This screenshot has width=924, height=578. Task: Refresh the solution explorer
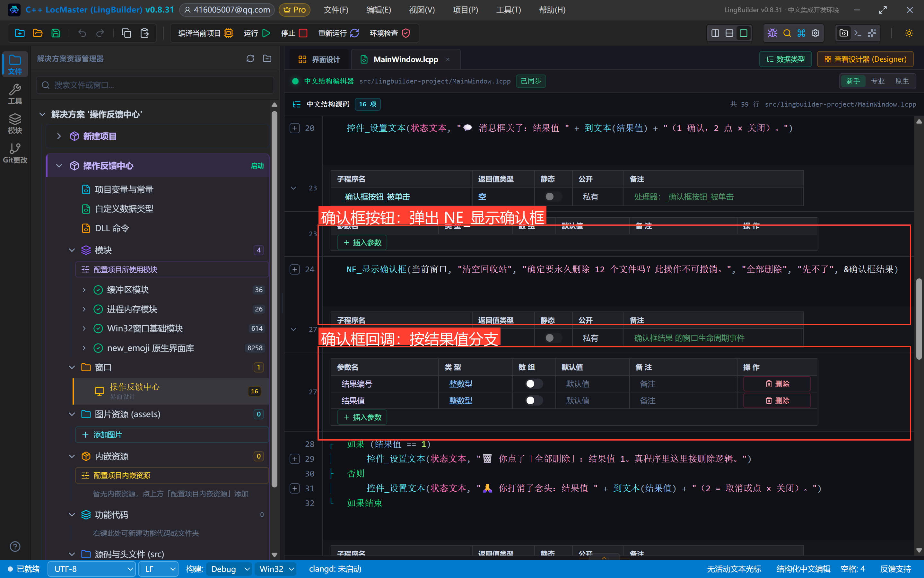pos(250,58)
